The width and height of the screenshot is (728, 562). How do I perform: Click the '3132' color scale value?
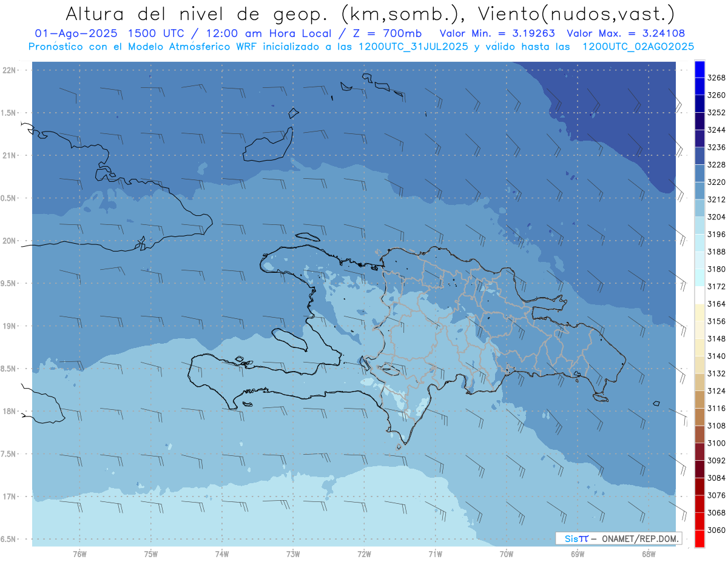(x=716, y=373)
